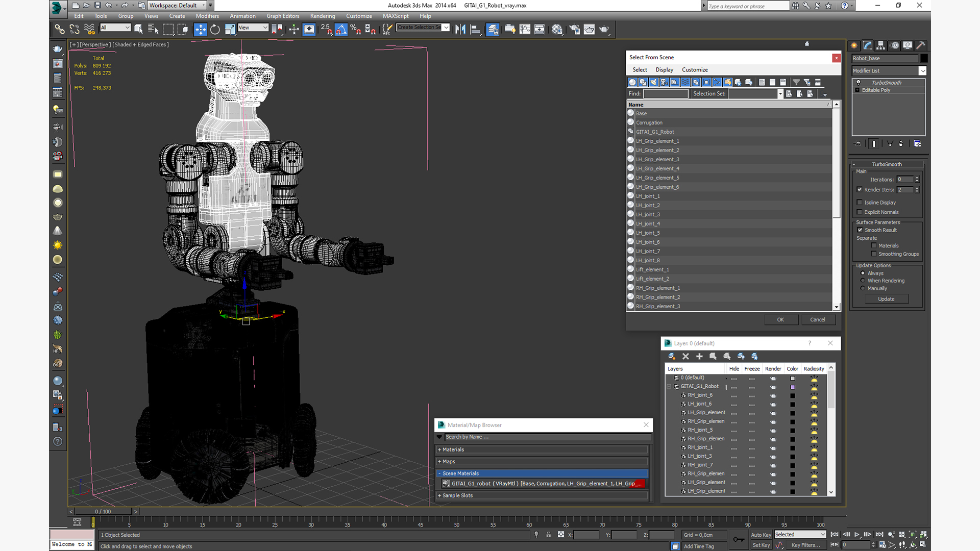Open the Rendering menu
This screenshot has width=980, height=551.
(322, 16)
